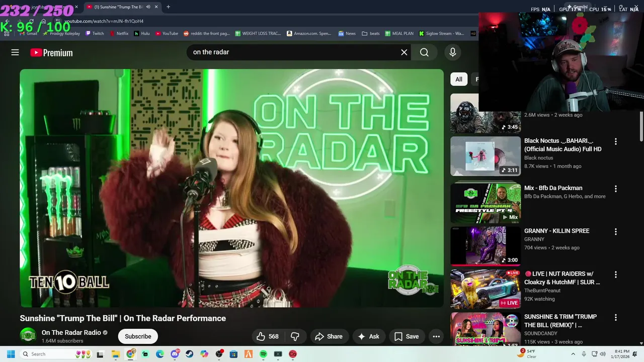Run the search with magnifier button

point(424,52)
